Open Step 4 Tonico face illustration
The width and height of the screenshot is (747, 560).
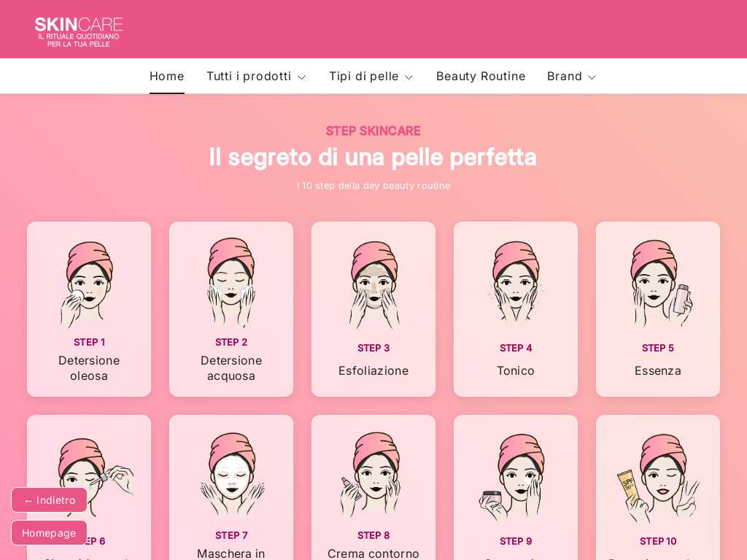pyautogui.click(x=516, y=285)
